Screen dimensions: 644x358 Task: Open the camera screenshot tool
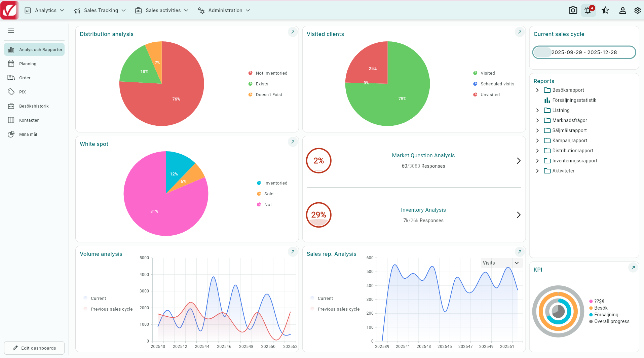(573, 10)
